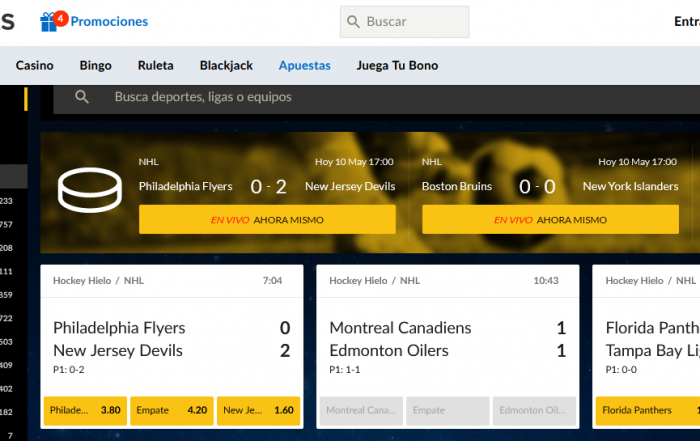700x441 pixels.
Task: Click the hockey puck icon
Action: click(x=90, y=190)
